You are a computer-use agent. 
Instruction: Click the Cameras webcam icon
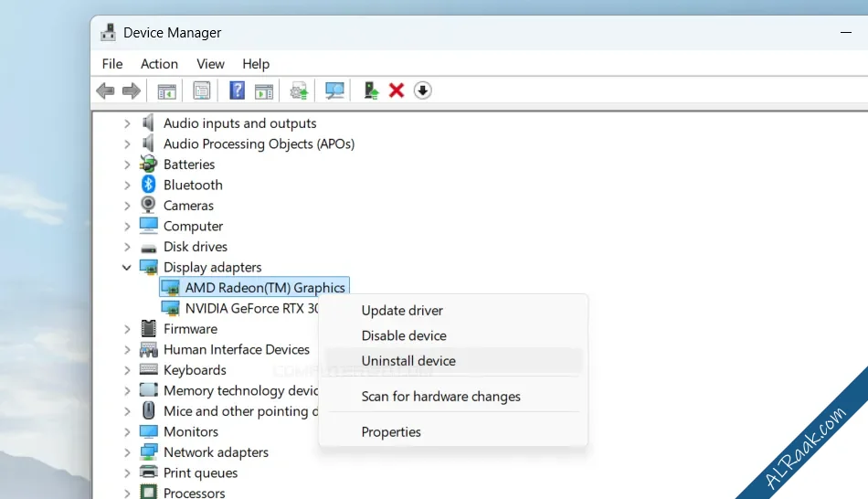coord(148,205)
